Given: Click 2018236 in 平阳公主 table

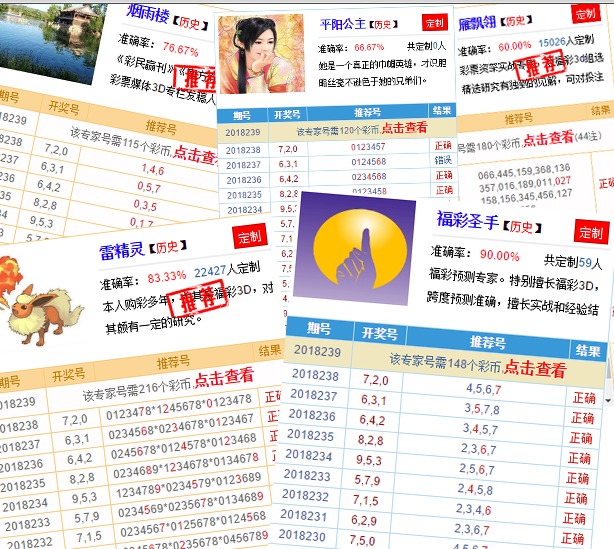Looking at the screenshot, I should [x=244, y=180].
